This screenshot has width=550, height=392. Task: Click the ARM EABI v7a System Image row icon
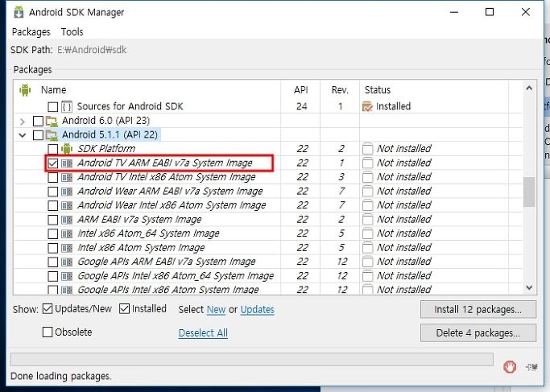tap(67, 221)
